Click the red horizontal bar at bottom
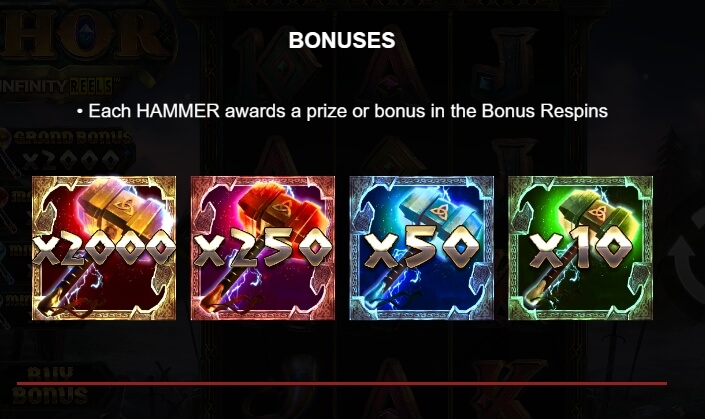Viewport: 705px width, 419px height. coord(342,383)
